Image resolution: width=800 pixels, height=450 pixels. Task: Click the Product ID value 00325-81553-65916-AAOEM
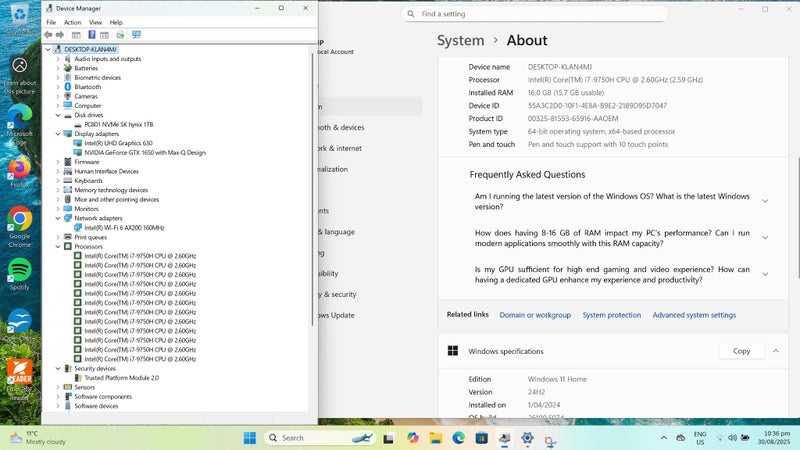point(572,118)
